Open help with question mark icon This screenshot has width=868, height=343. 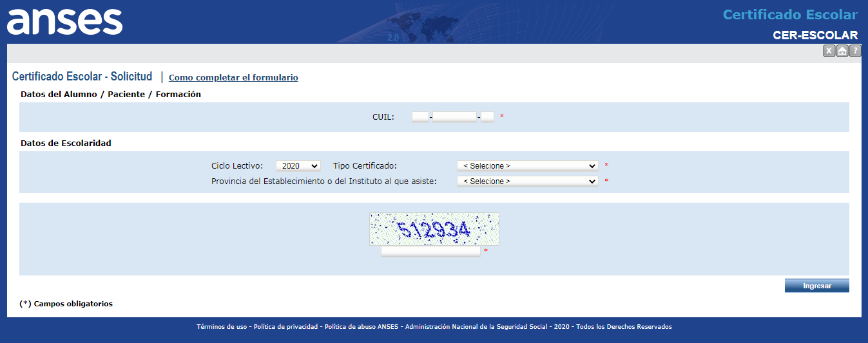[x=854, y=51]
